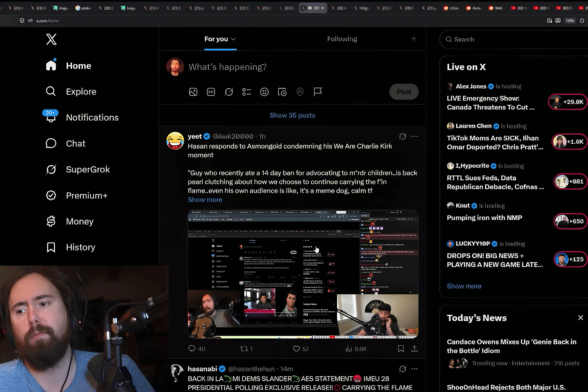
Task: Open Candace Owens Genie idiom news story
Action: pyautogui.click(x=511, y=346)
